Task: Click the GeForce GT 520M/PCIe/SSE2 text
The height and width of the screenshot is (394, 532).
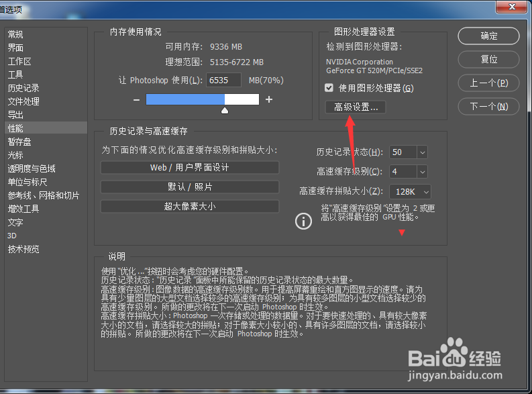Action: coord(374,70)
